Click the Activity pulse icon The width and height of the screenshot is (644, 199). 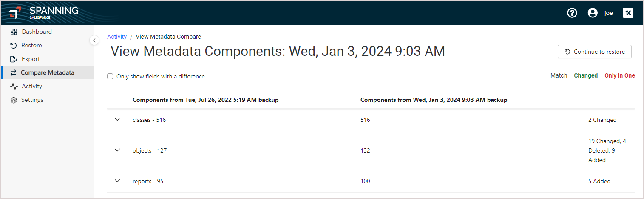pyautogui.click(x=14, y=86)
